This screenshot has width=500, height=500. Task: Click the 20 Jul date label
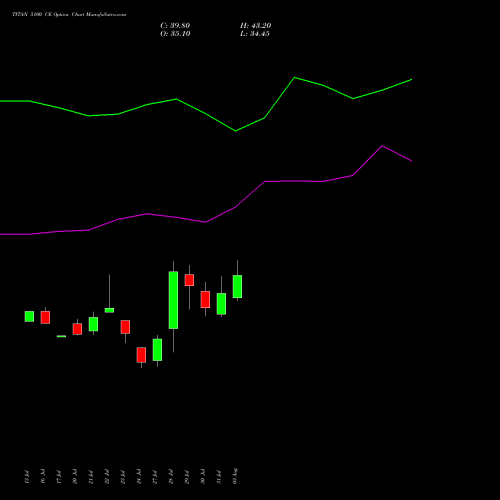(x=75, y=476)
